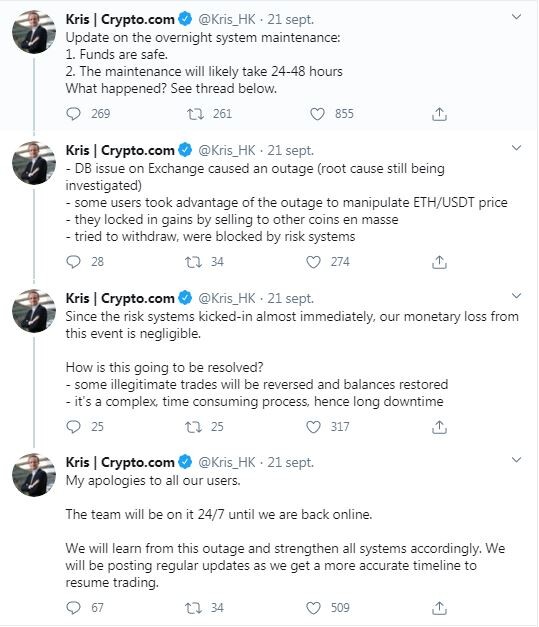Open the first tweet's chevron options menu
The width and height of the screenshot is (539, 627).
pyautogui.click(x=517, y=17)
